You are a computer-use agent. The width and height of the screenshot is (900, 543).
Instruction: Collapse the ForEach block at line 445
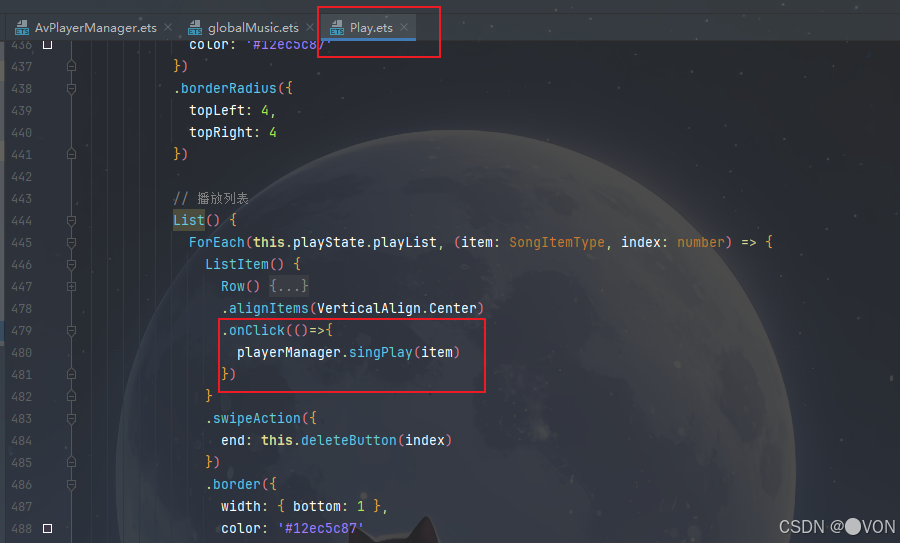pyautogui.click(x=71, y=242)
